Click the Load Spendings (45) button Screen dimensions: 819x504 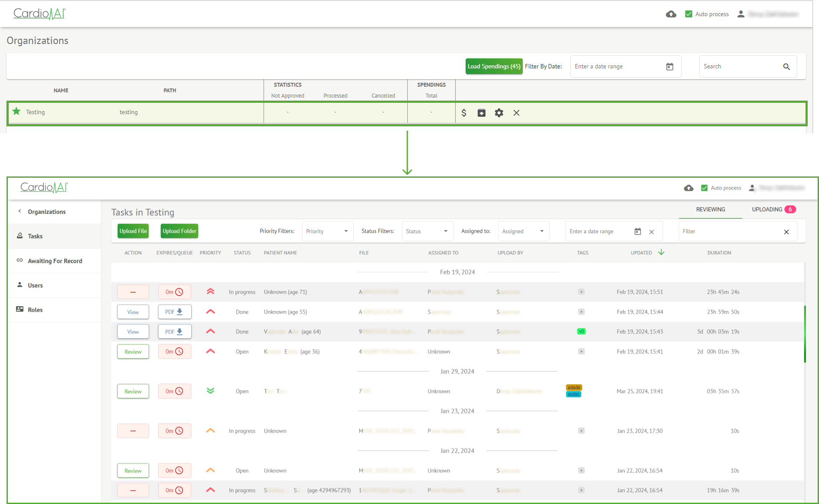pyautogui.click(x=494, y=67)
